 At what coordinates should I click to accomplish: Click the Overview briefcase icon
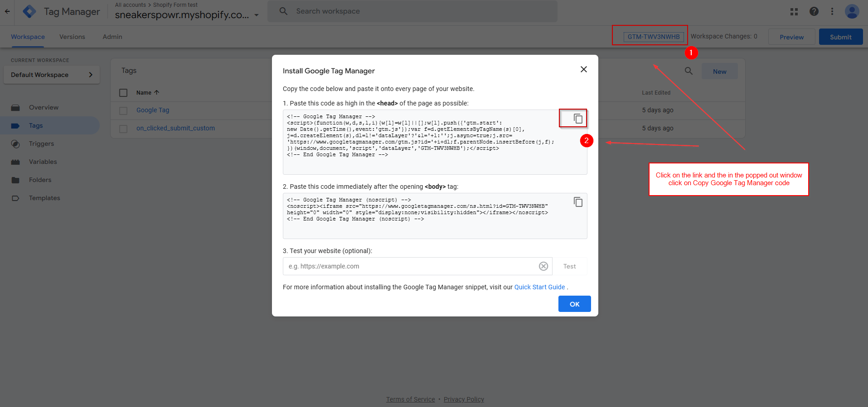tap(15, 108)
